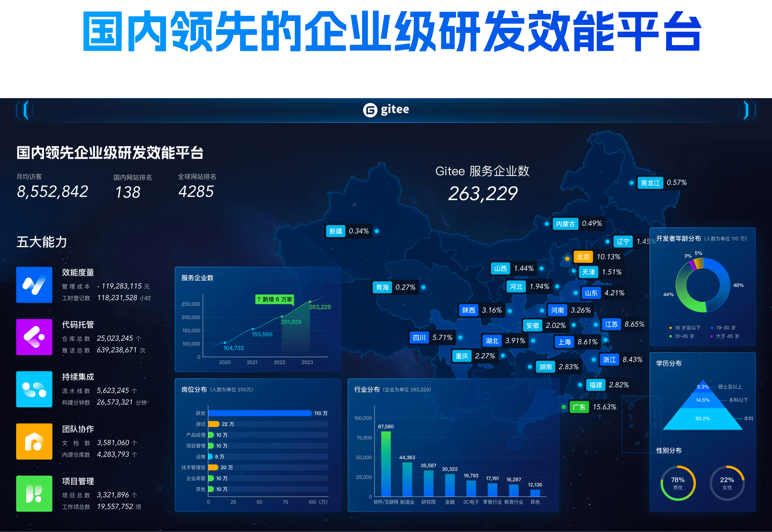Click the 2022 data point 201,829
The width and height of the screenshot is (772, 532).
tap(282, 317)
